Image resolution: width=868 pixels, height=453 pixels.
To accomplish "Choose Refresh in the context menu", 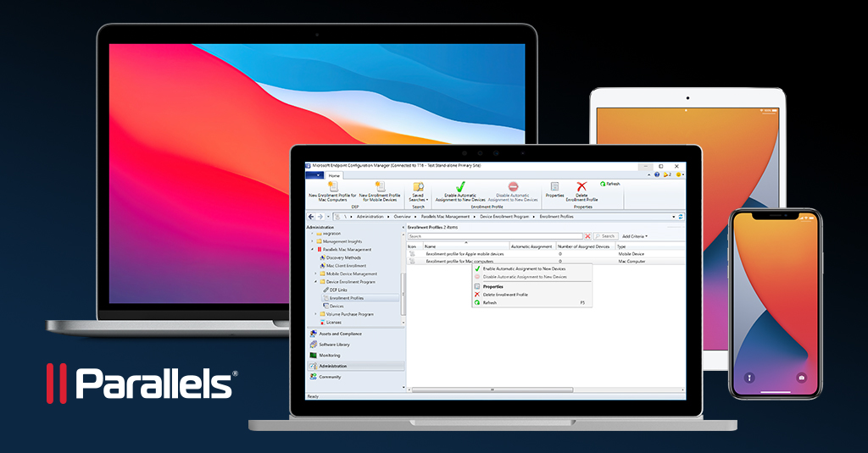I will 531,302.
